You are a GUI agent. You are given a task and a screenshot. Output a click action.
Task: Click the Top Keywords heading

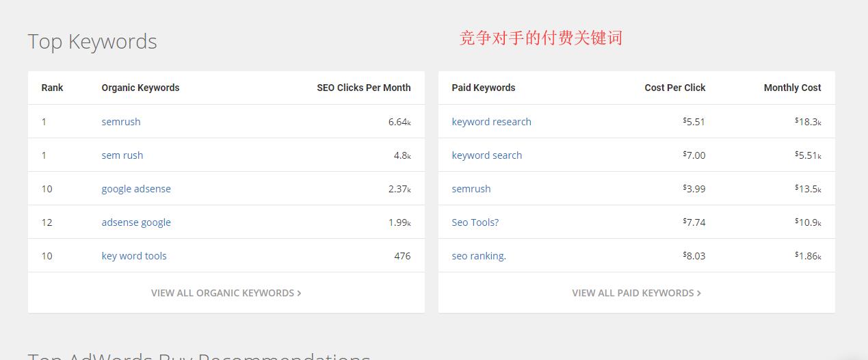pyautogui.click(x=92, y=42)
